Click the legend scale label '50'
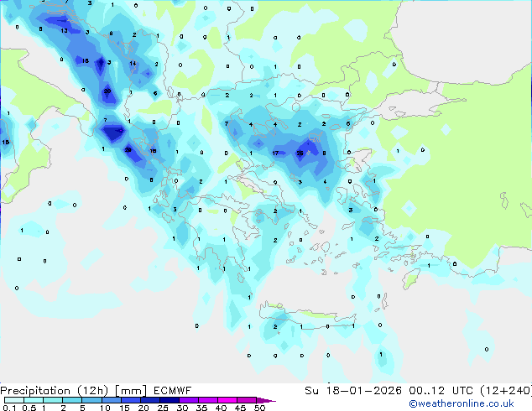 pyautogui.click(x=260, y=408)
